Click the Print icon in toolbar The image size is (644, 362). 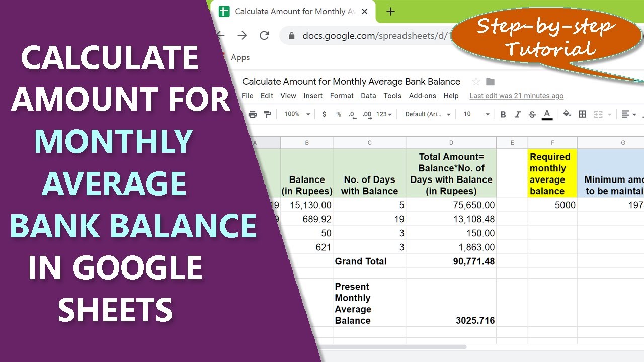pyautogui.click(x=253, y=114)
